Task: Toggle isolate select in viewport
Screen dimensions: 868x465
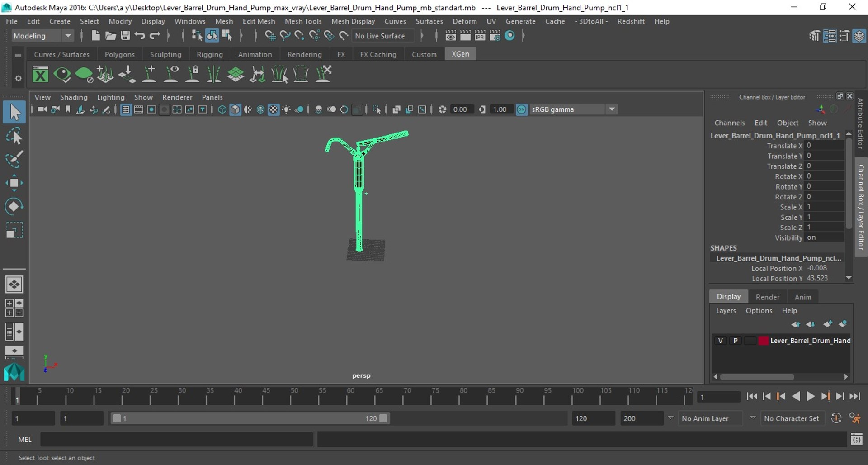Action: [x=376, y=109]
